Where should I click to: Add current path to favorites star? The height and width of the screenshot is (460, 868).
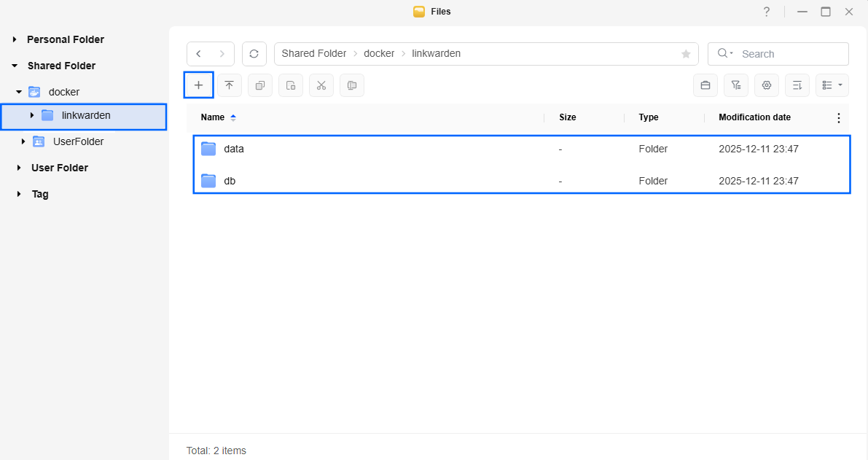coord(685,54)
